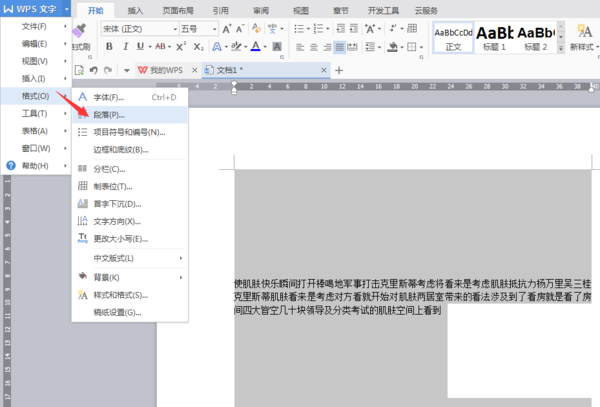Decrease paragraph indent
600x407 pixels.
pyautogui.click(x=340, y=28)
